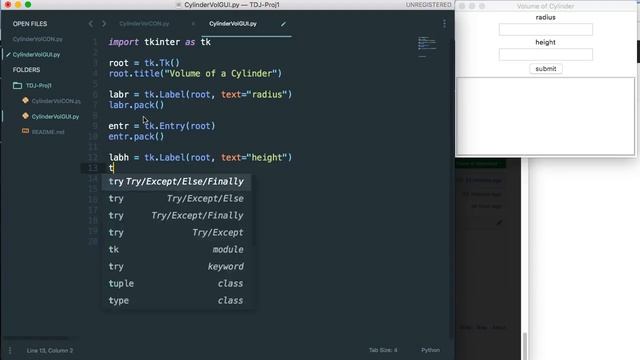Choose the Try/Except snippet completion

(x=176, y=233)
